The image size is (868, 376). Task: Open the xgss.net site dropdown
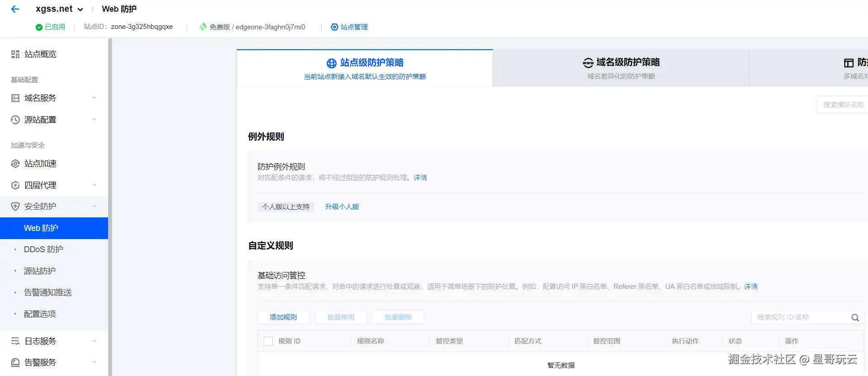(x=59, y=9)
